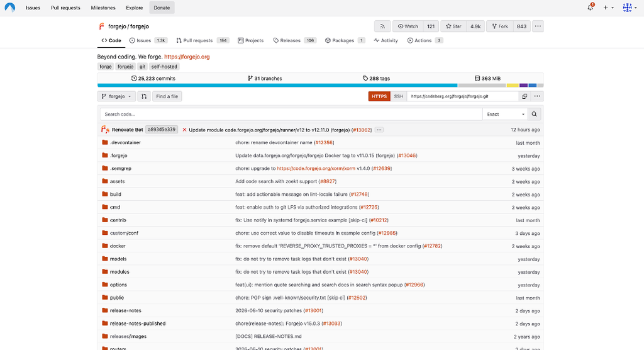Image resolution: width=644 pixels, height=350 pixels.
Task: Open the notifications bell
Action: coord(590,8)
